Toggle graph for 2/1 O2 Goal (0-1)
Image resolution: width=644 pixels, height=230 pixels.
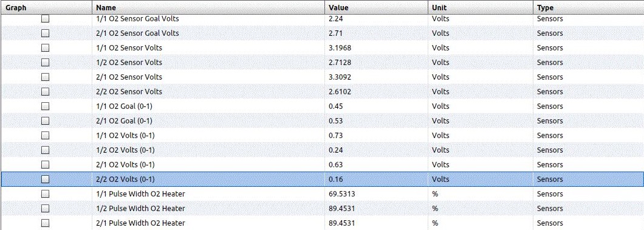point(45,121)
